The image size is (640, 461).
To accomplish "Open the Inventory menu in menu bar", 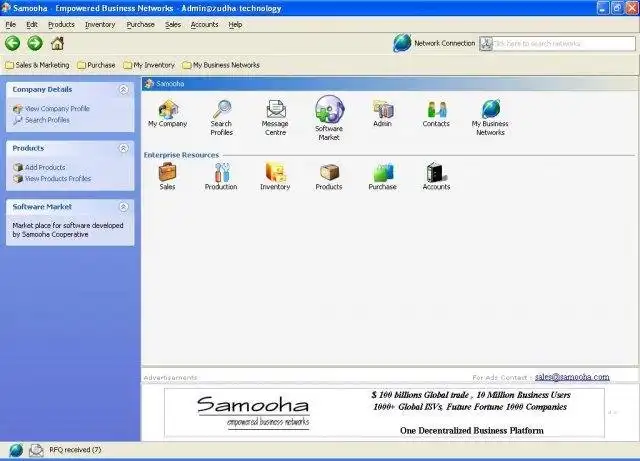I will [100, 24].
